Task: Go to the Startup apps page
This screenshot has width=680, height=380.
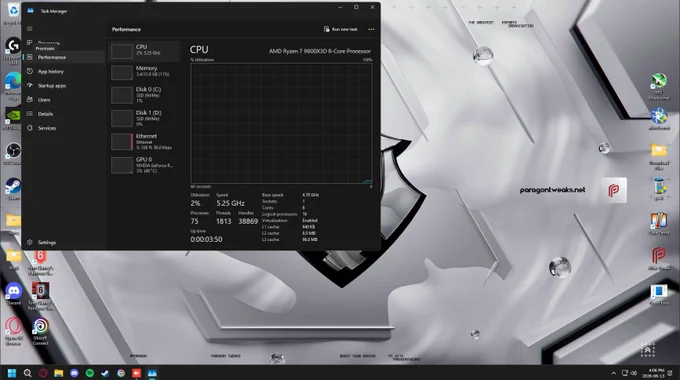Action: [63, 86]
